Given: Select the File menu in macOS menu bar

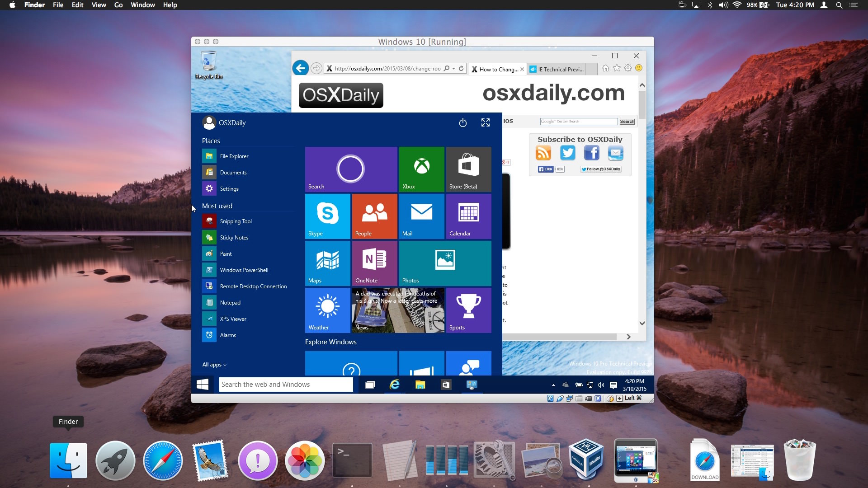Looking at the screenshot, I should click(x=58, y=5).
